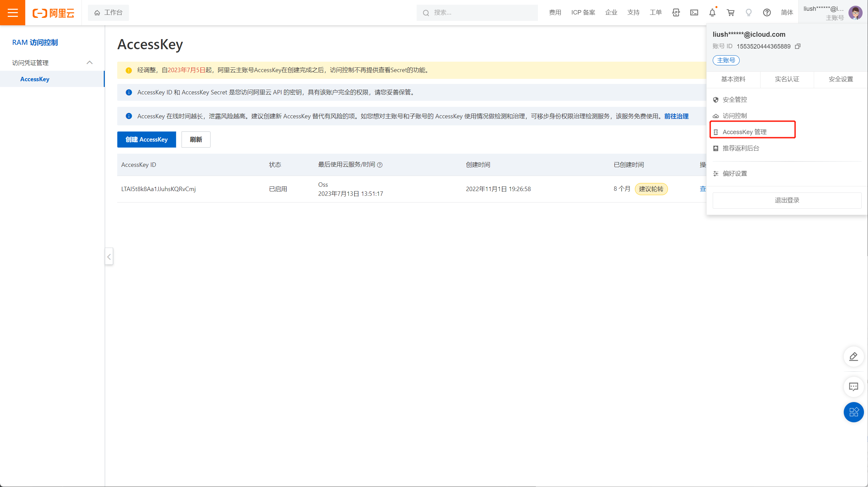
Task: Click the yellow warning icon in notice
Action: [129, 70]
